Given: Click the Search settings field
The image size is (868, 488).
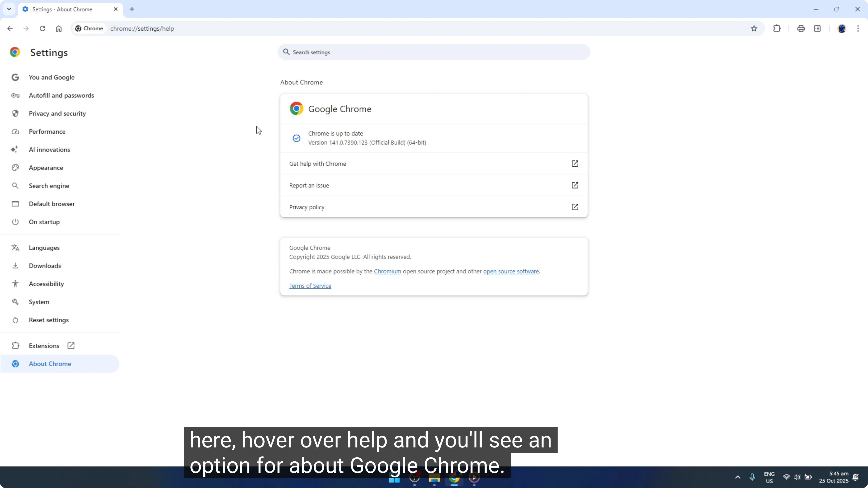Looking at the screenshot, I should [x=433, y=52].
